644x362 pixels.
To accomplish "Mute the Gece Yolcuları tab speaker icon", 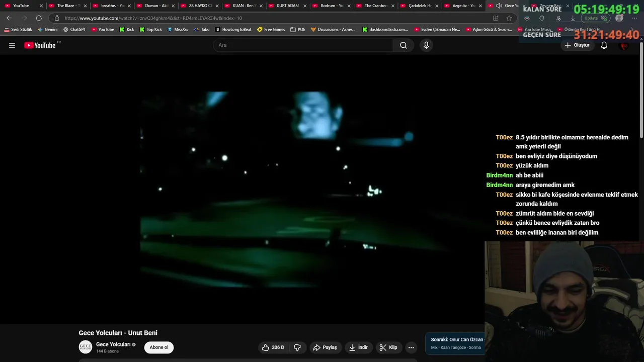I will click(499, 6).
